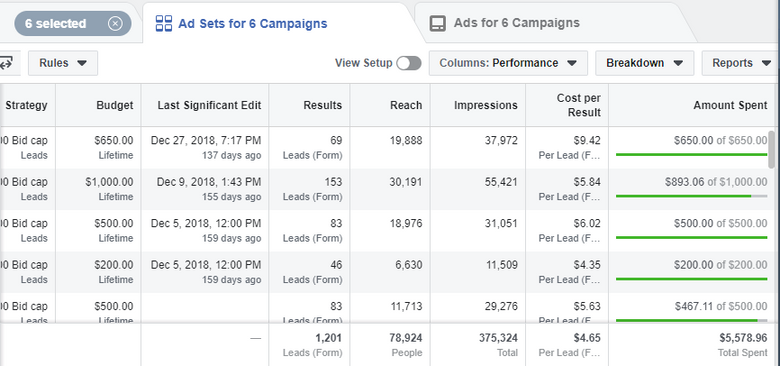Open the Columns: Performance dropdown
The height and width of the screenshot is (366, 780).
[x=508, y=63]
